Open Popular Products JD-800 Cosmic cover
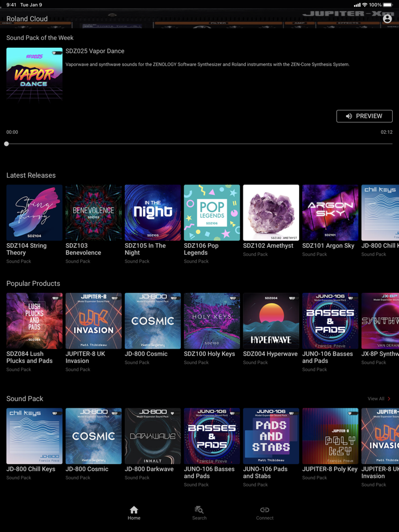 (153, 321)
